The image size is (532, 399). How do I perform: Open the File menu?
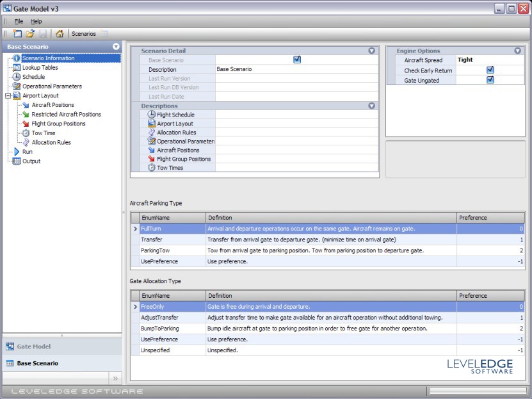(19, 21)
